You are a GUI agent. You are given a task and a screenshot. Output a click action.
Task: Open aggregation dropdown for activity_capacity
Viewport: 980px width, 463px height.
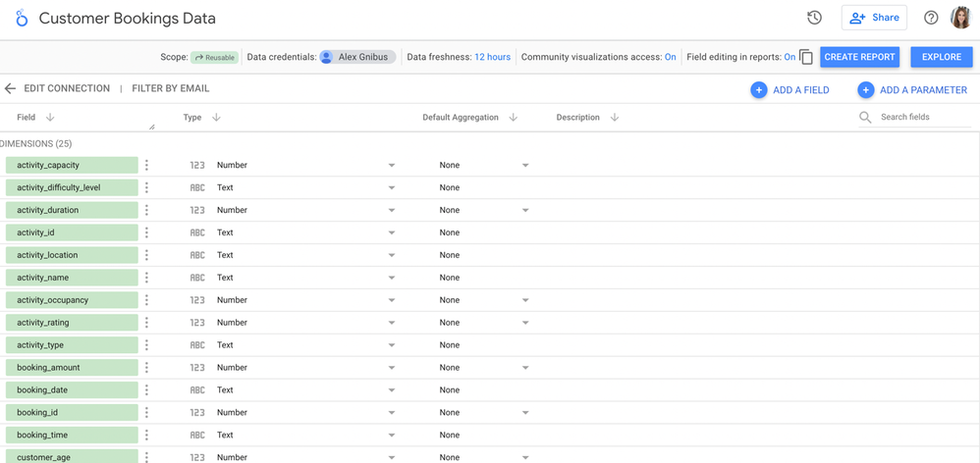click(x=525, y=166)
